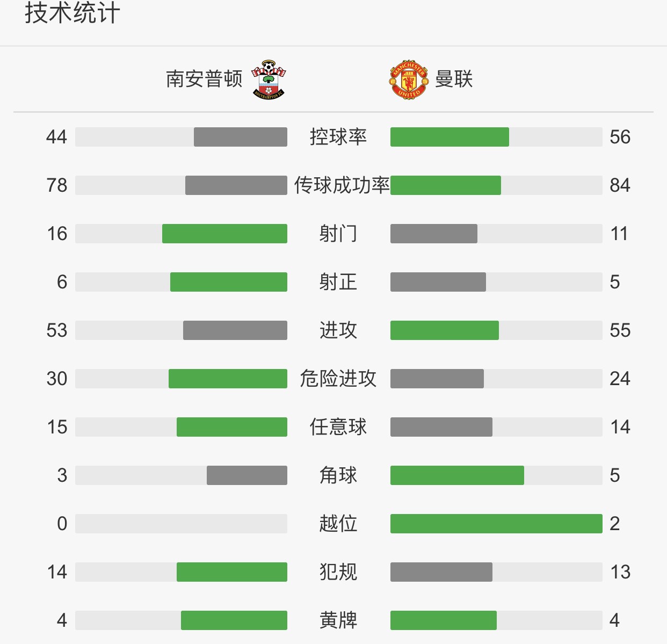This screenshot has height=644, width=667.
Task: Click Southampton's green 任意球 bar
Action: 232,427
